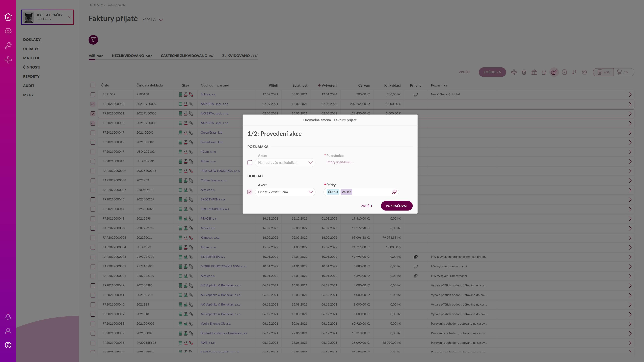Switch to document list view /68/
The width and height of the screenshot is (644, 362).
(604, 72)
